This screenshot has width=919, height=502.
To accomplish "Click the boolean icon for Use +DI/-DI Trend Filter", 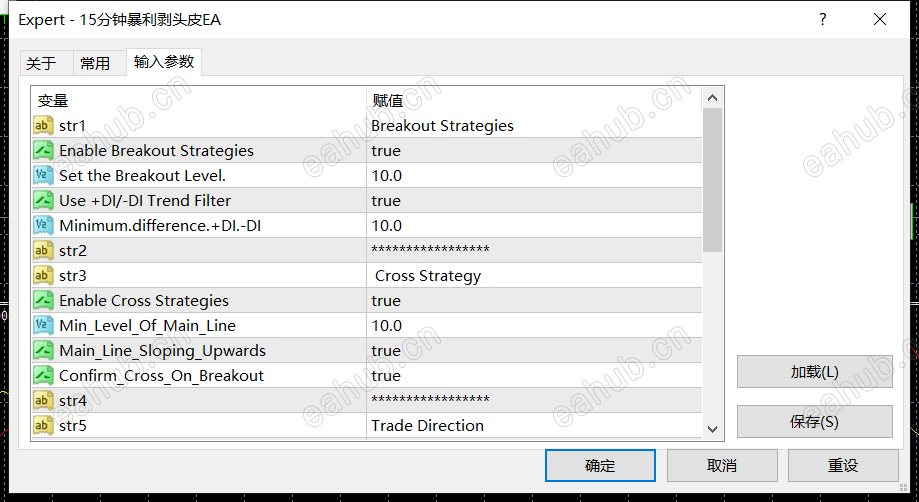I will point(43,200).
